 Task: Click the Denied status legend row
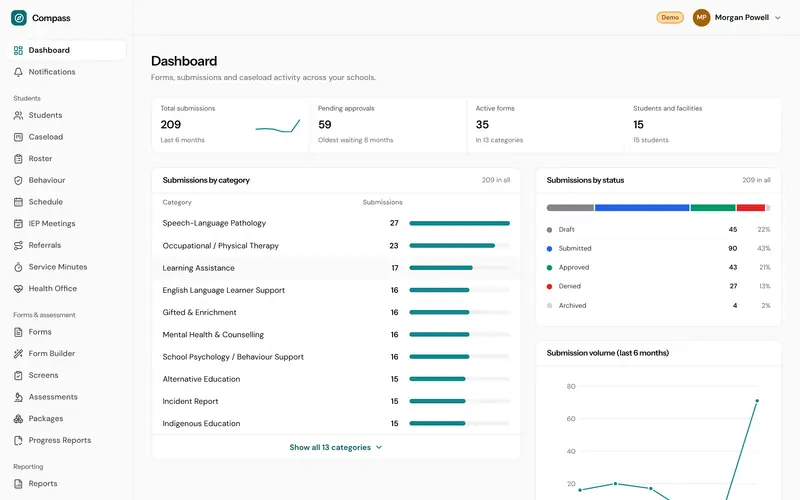[658, 286]
